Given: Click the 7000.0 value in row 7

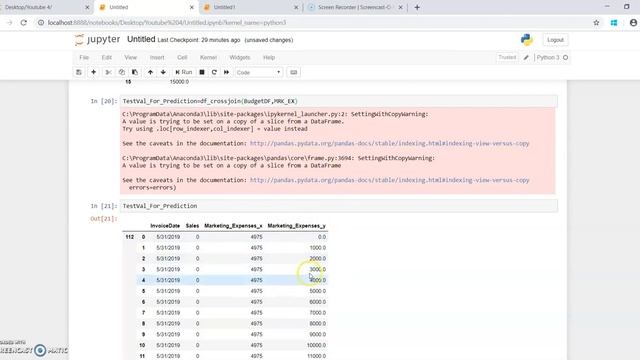Looking at the screenshot, I should point(318,313).
